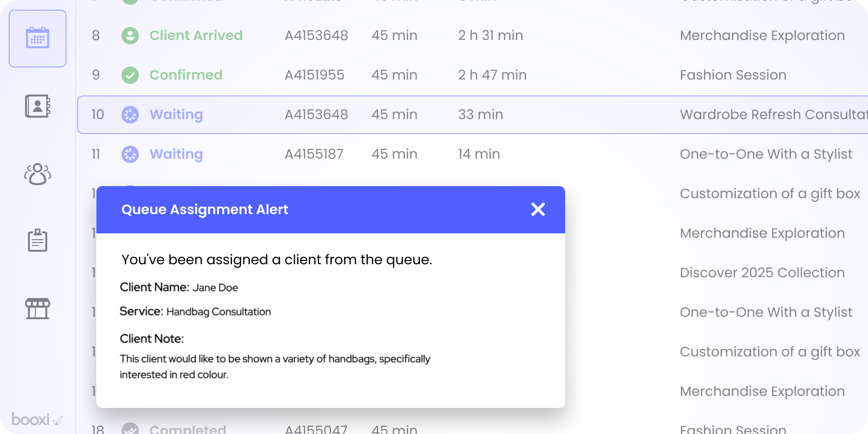Select Waiting status in row 11
Viewport: 868px width, 434px height.
point(176,154)
